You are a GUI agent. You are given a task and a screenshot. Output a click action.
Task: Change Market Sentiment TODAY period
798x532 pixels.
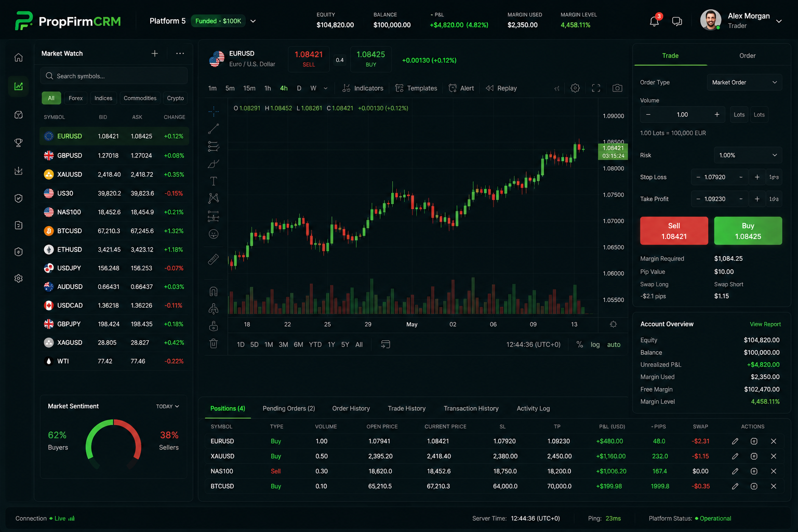coord(167,406)
